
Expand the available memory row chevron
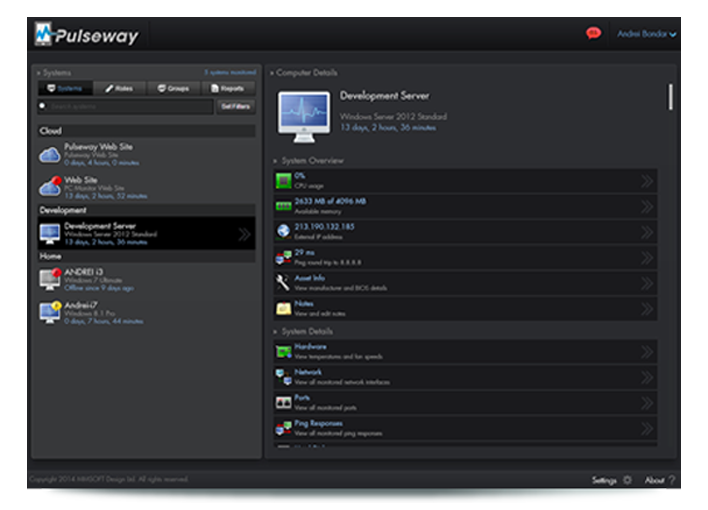pyautogui.click(x=647, y=207)
